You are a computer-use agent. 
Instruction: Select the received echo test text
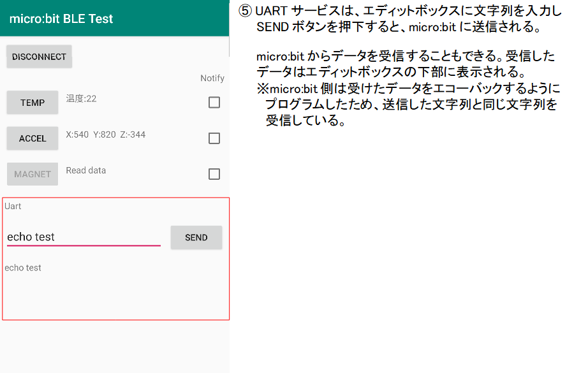click(23, 267)
